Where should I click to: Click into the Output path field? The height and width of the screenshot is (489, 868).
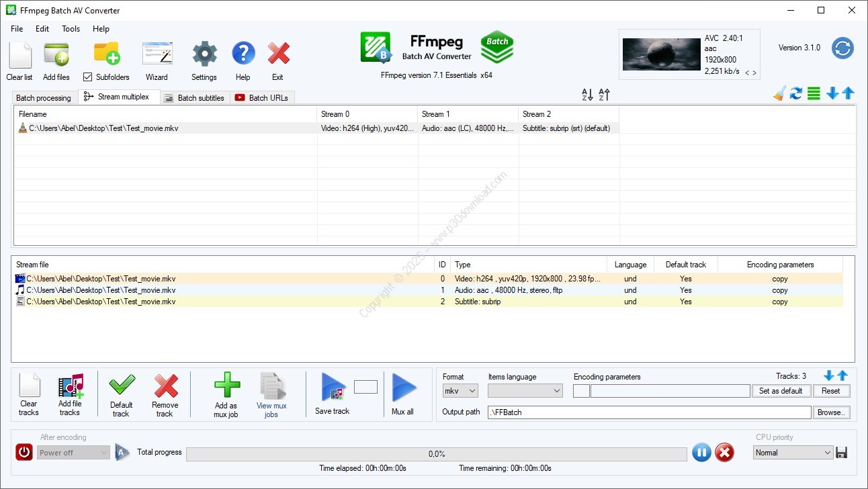(x=648, y=412)
